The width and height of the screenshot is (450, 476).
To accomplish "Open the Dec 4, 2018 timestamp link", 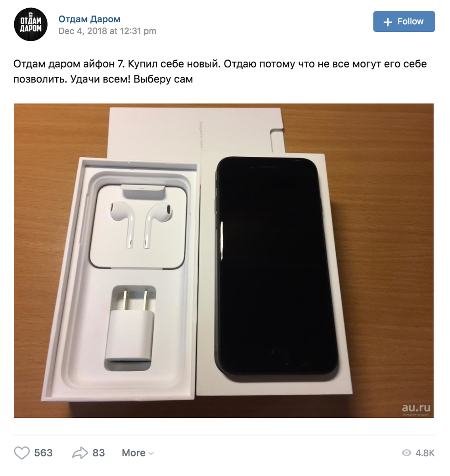I will pyautogui.click(x=107, y=31).
